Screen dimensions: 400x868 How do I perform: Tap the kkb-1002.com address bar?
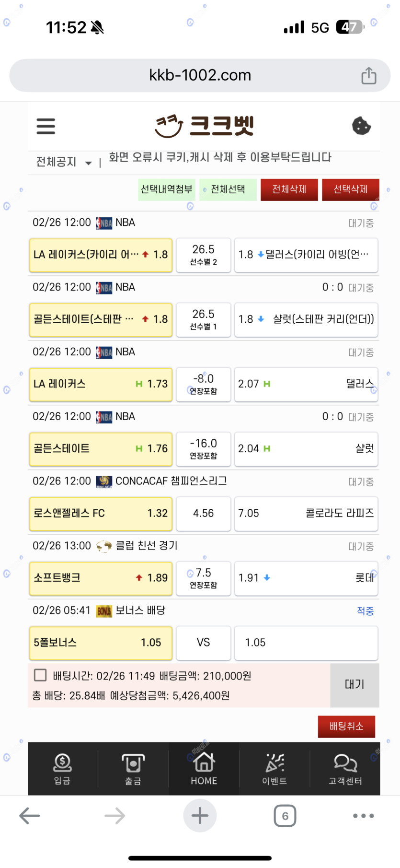click(x=200, y=75)
